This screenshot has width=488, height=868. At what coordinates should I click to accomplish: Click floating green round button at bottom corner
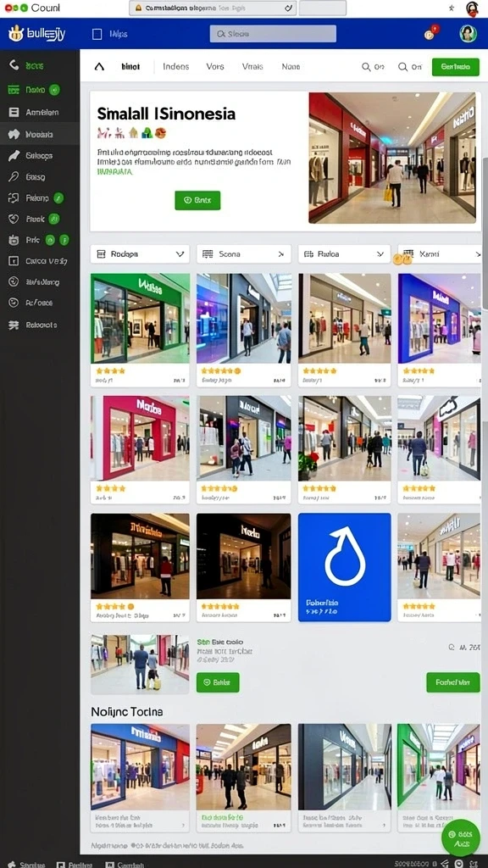tap(461, 838)
